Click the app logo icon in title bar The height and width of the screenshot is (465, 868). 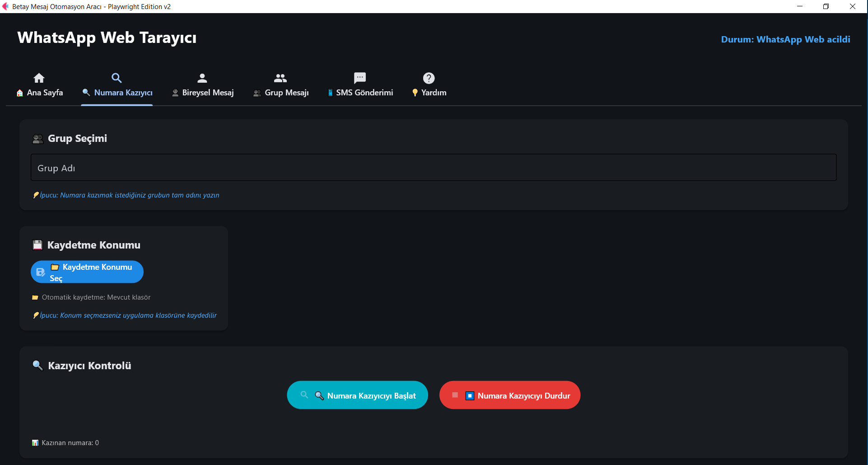(5, 6)
